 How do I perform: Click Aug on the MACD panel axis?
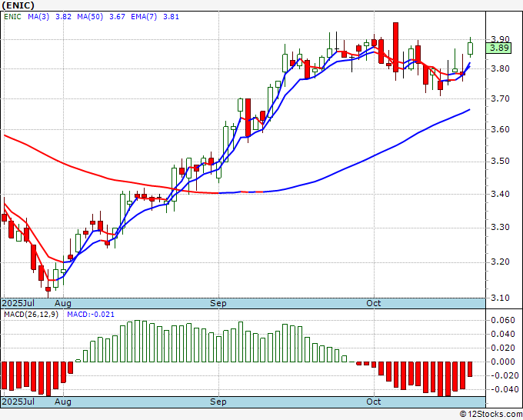(x=63, y=402)
